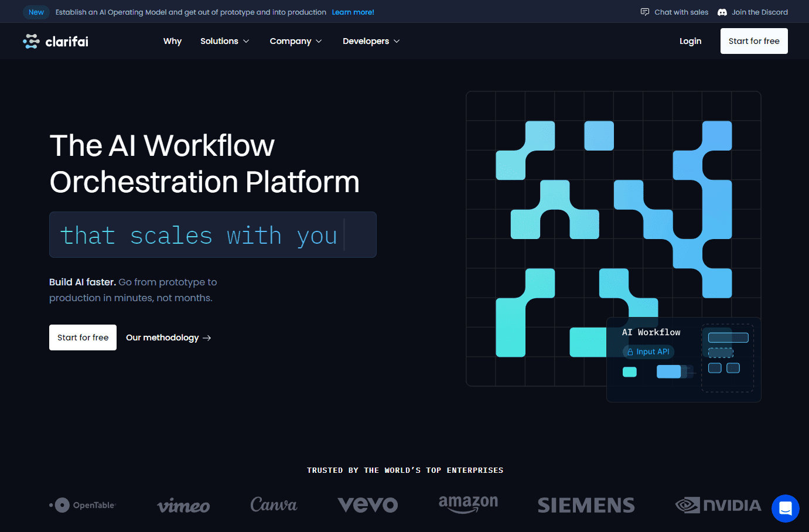Viewport: 809px width, 532px height.
Task: Open the blue chat widget button
Action: pyautogui.click(x=786, y=509)
